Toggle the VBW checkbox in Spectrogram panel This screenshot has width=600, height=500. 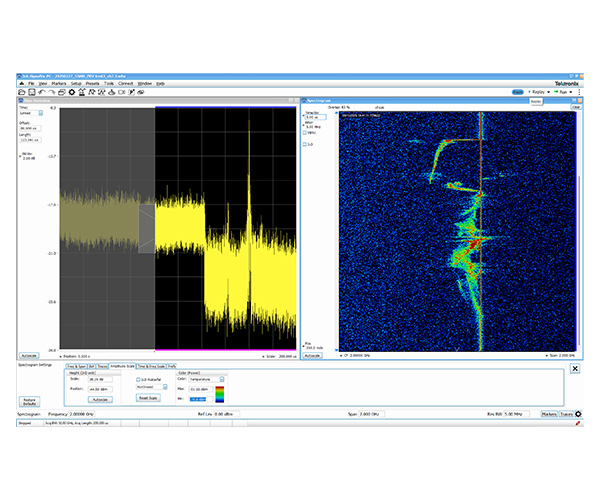point(305,133)
